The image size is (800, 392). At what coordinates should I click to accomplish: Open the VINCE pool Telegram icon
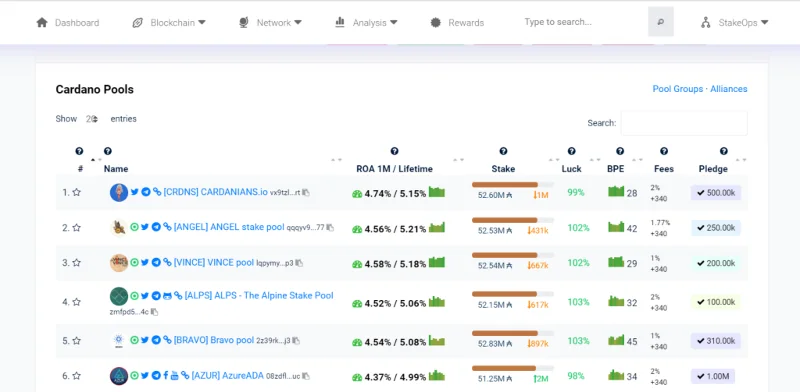[156, 262]
